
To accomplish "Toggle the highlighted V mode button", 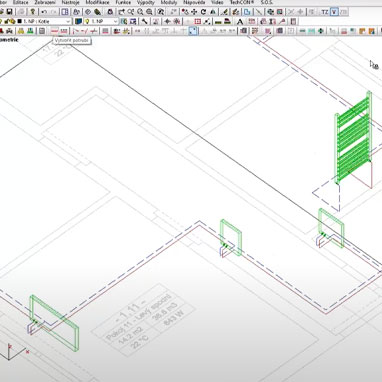I will 334,12.
